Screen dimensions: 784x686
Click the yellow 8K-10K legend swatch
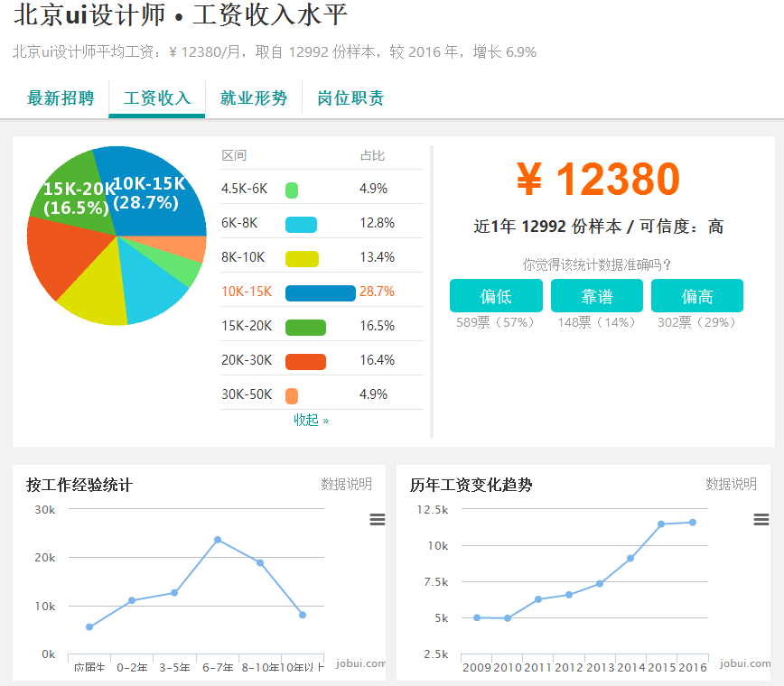(x=302, y=259)
